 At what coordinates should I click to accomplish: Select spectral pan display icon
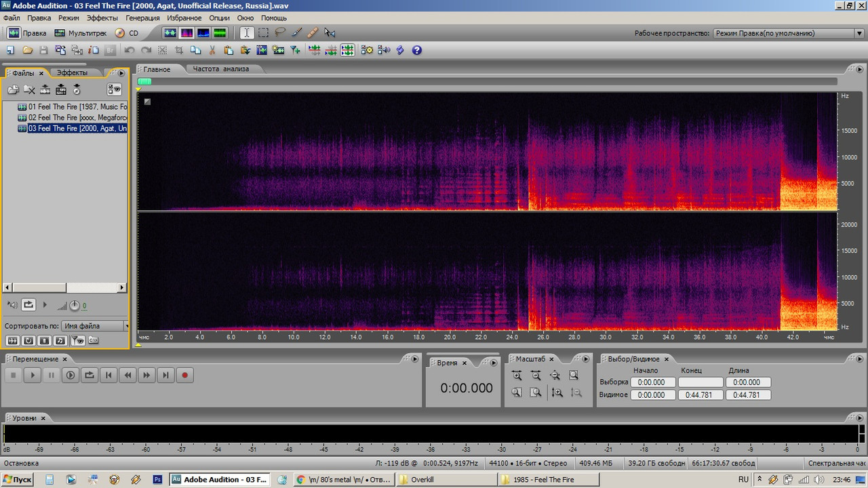203,33
